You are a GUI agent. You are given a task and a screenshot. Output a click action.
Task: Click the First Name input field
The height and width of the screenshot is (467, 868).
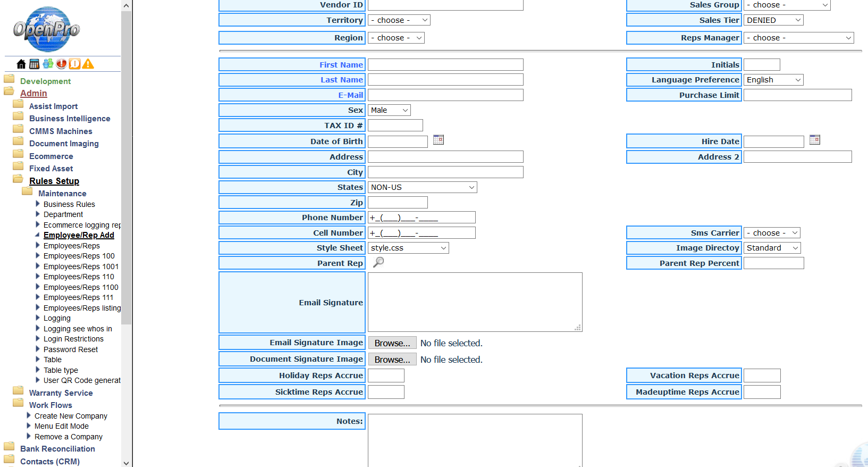coord(445,65)
